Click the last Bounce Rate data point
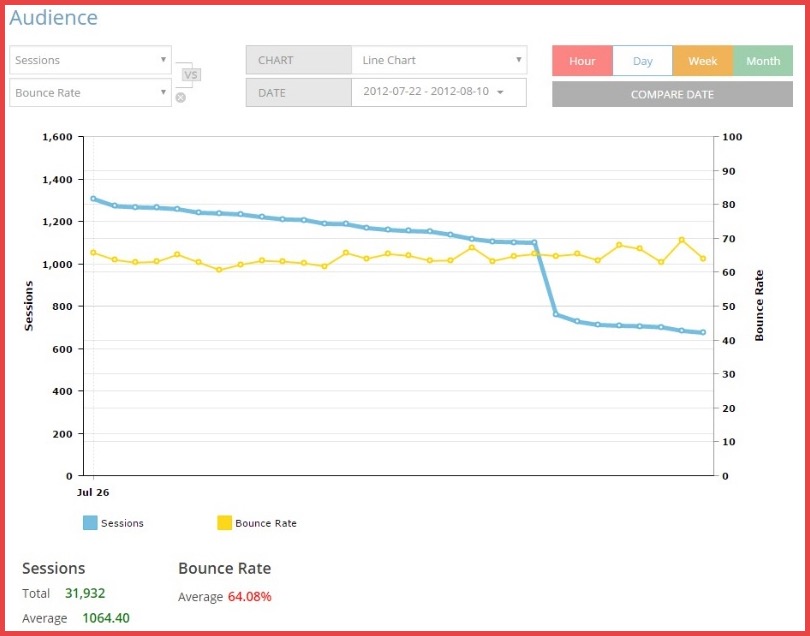Screen dimensions: 810x636 click(x=703, y=258)
